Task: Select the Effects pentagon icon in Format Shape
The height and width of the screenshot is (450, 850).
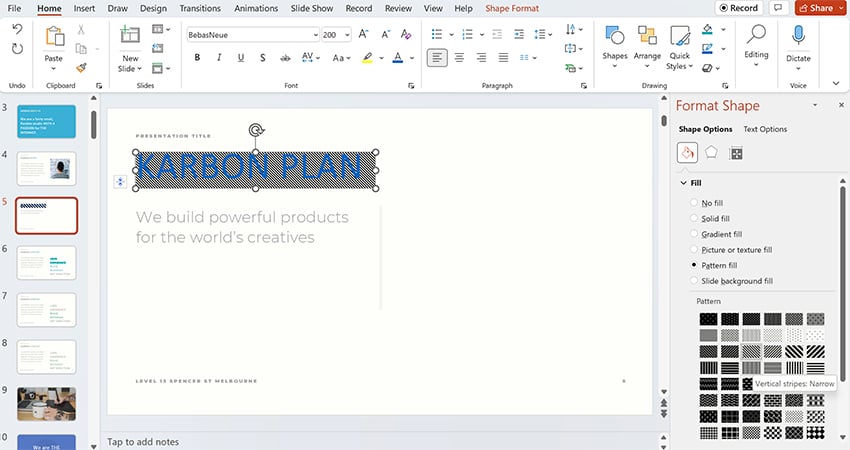Action: pos(711,153)
